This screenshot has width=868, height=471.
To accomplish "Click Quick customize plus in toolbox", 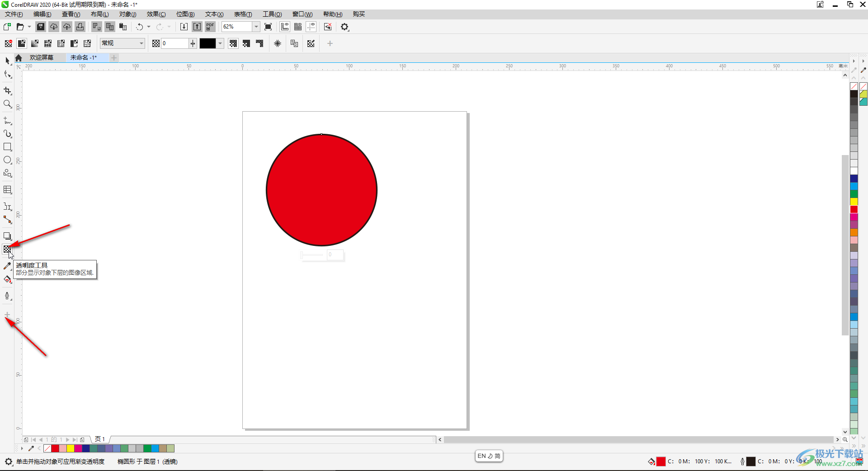I will click(7, 315).
